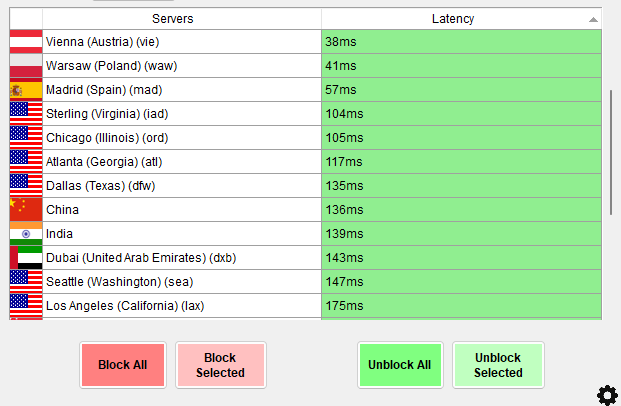
Task: Click the 57ms latency cell
Action: (461, 90)
